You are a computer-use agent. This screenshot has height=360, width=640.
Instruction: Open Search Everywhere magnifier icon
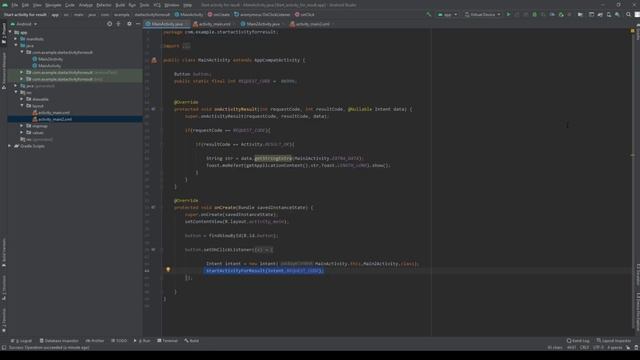pos(628,14)
